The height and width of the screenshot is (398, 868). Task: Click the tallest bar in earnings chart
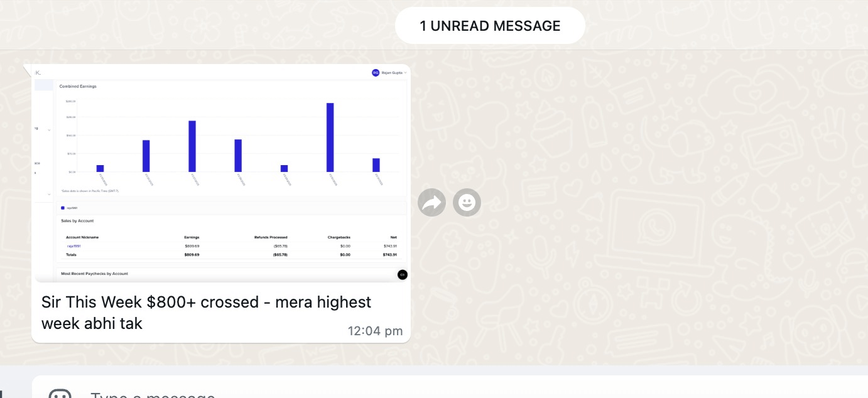click(330, 137)
